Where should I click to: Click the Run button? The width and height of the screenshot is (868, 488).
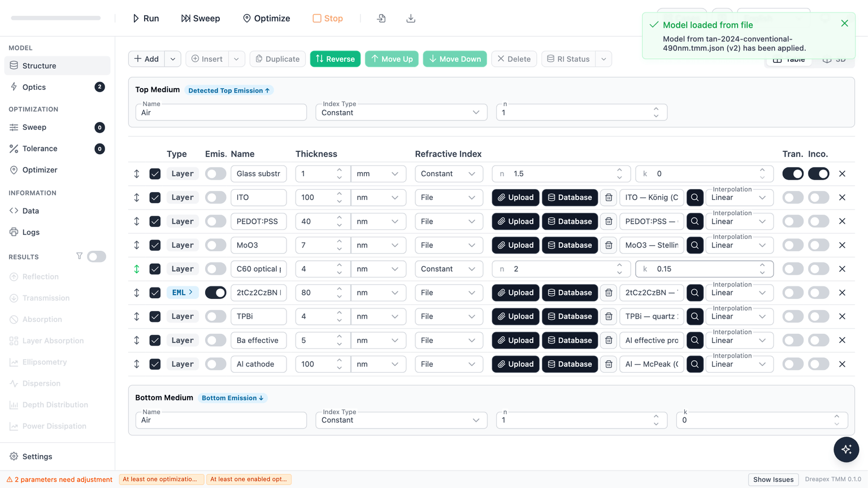click(145, 19)
